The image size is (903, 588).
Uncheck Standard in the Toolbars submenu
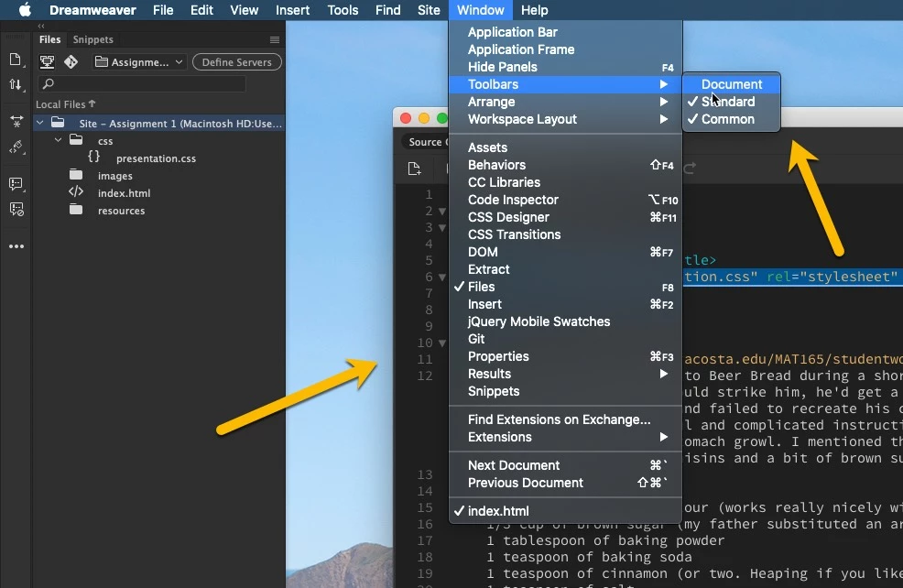(732, 102)
